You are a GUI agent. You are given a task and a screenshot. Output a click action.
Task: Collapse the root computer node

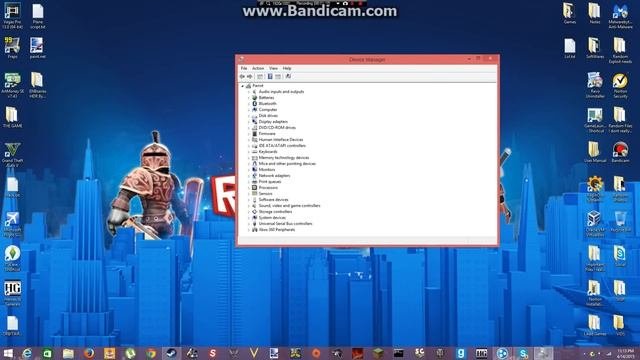point(242,86)
